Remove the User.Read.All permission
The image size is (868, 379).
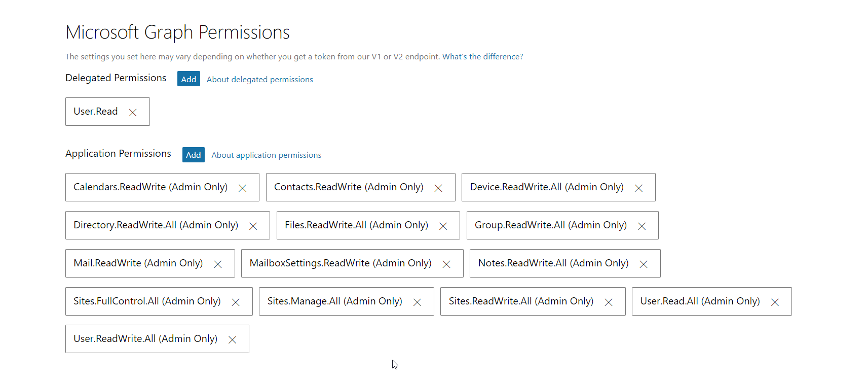click(775, 302)
